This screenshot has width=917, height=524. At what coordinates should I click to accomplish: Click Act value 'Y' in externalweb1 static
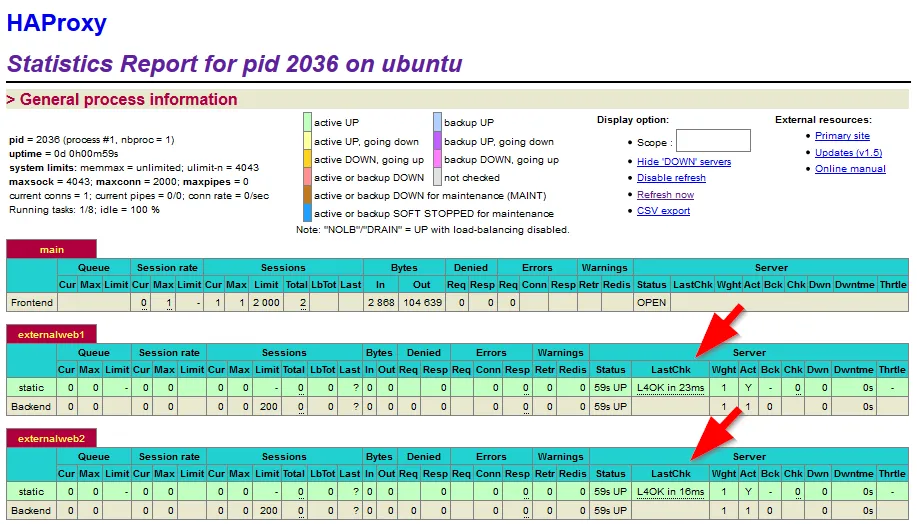coord(748,388)
